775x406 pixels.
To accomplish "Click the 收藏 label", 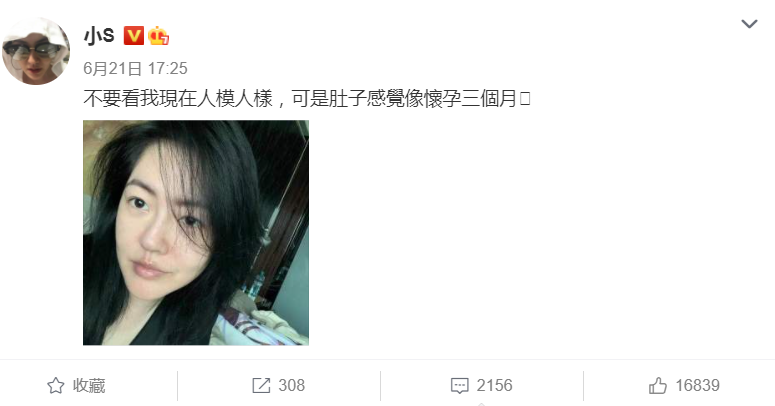I will [89, 386].
